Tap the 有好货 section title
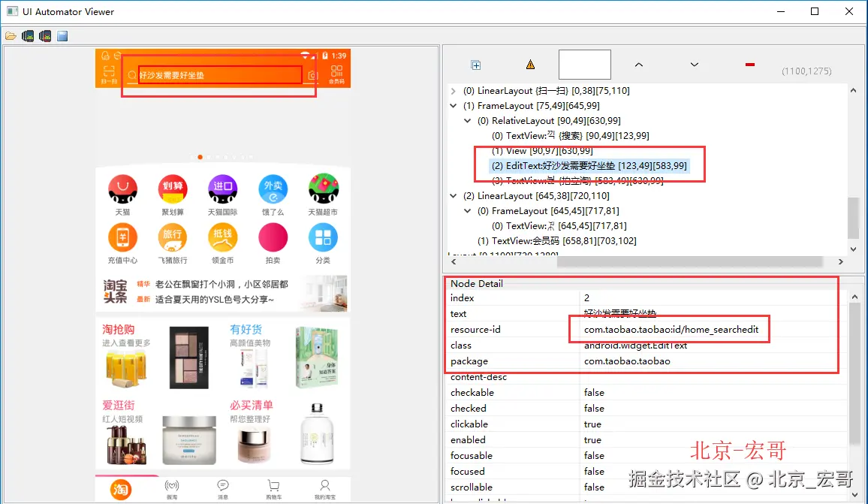 pyautogui.click(x=246, y=330)
